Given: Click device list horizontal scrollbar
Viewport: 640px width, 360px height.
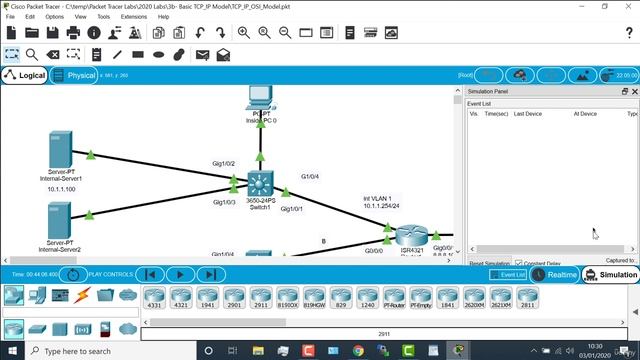Looking at the screenshot, I should pyautogui.click(x=218, y=322).
